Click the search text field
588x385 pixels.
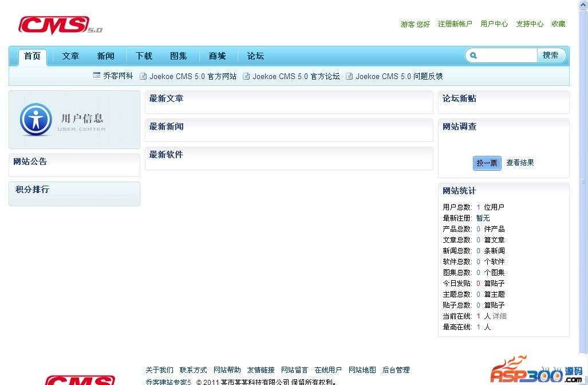click(507, 56)
